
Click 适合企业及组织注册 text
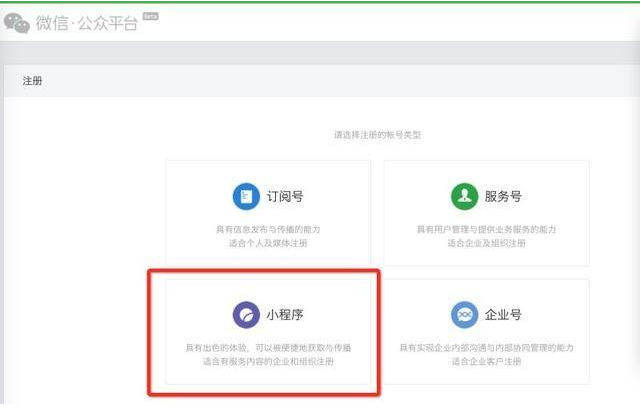(x=486, y=243)
